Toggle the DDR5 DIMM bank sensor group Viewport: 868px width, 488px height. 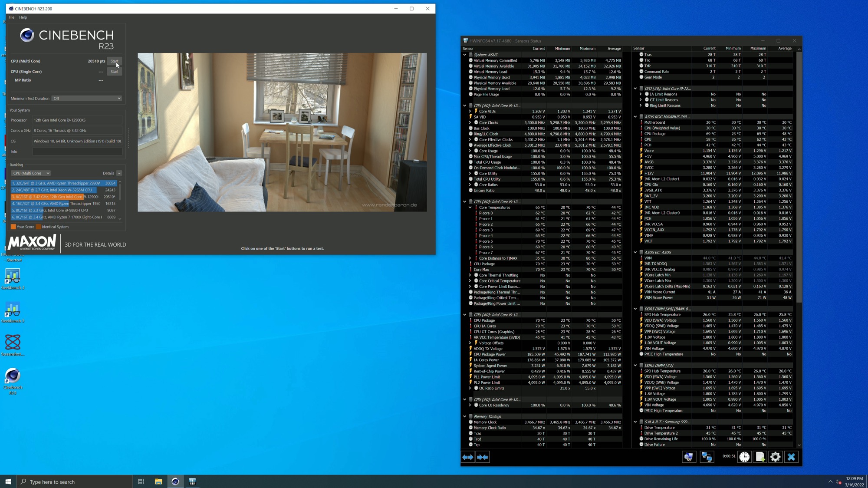click(636, 308)
